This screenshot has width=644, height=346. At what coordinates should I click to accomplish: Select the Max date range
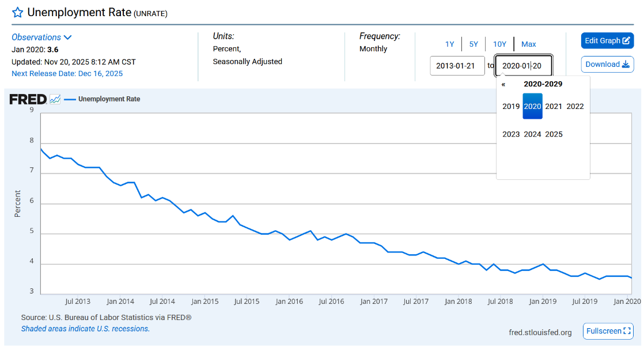coord(528,44)
